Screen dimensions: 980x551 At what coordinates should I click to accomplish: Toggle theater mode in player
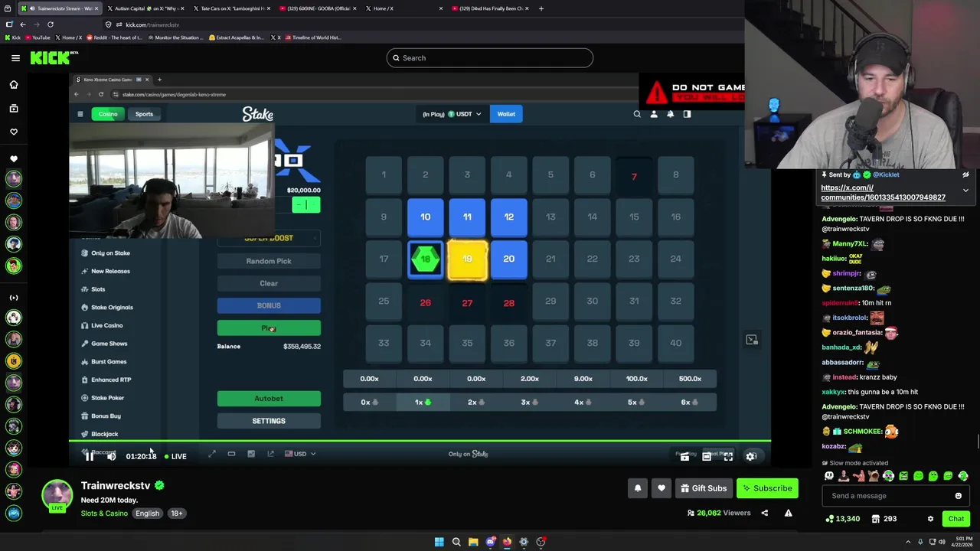coord(707,456)
